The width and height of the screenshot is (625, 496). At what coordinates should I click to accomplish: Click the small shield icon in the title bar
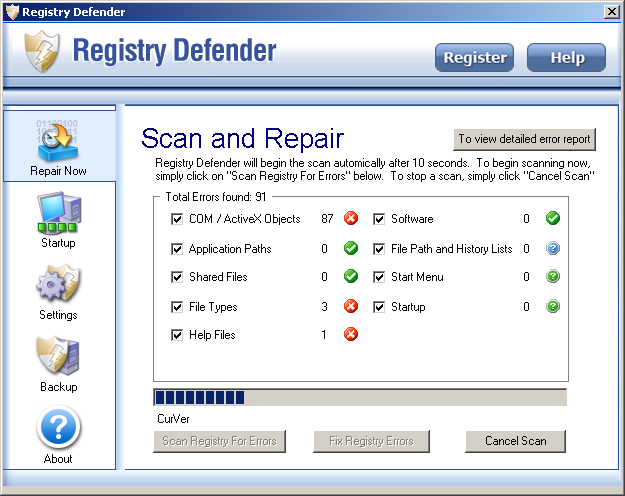coord(12,12)
